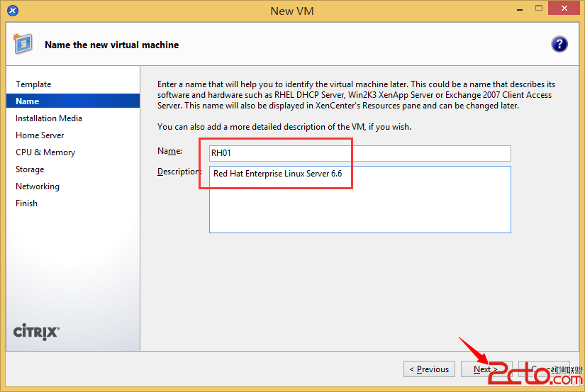
Task: Minimize the New VM window
Action: [x=519, y=9]
